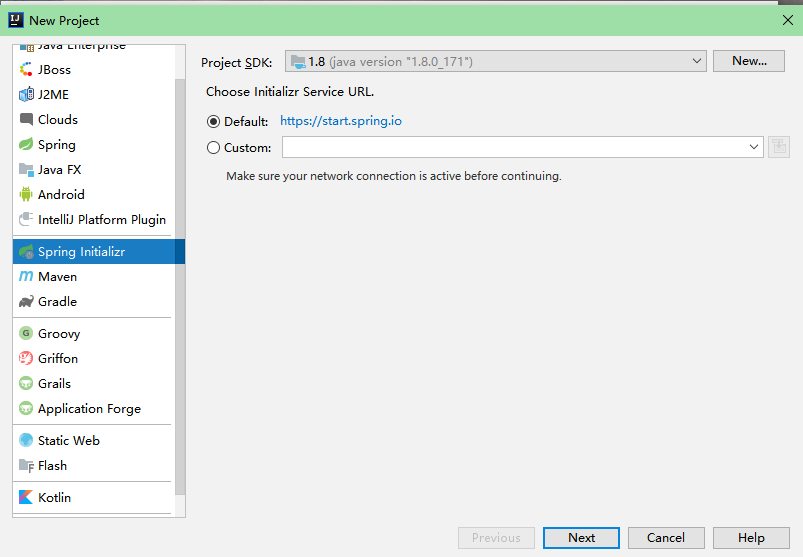The image size is (803, 557).
Task: Pick Application Forge entry
Action: point(94,409)
